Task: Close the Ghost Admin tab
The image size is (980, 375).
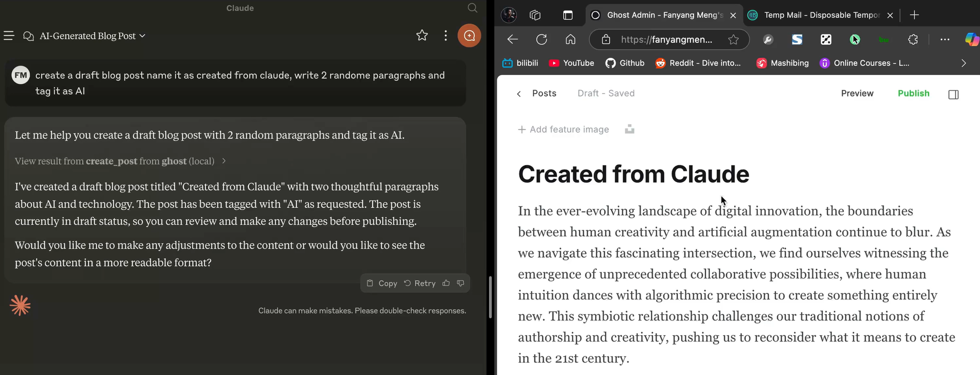Action: point(733,15)
